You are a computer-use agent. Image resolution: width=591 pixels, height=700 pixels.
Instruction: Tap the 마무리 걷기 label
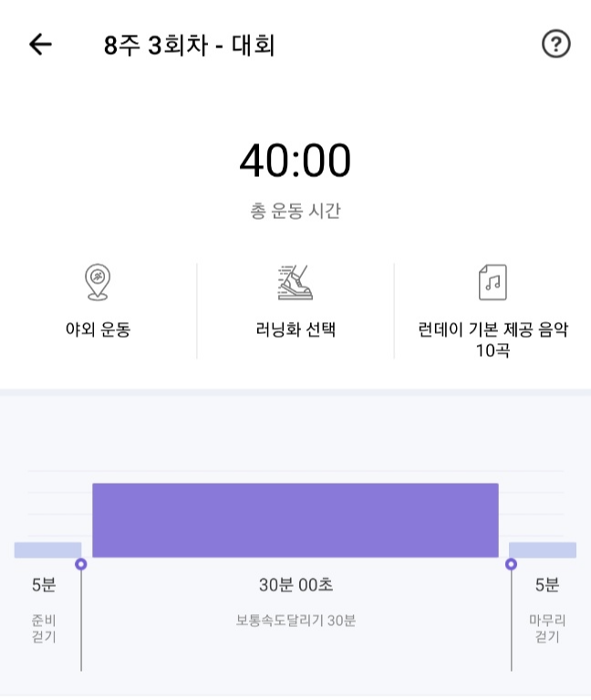click(546, 628)
